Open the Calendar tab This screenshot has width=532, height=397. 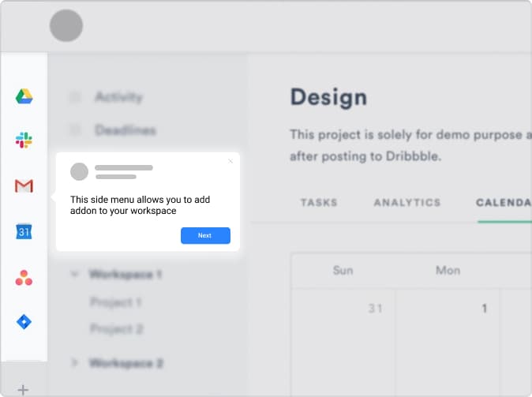503,203
